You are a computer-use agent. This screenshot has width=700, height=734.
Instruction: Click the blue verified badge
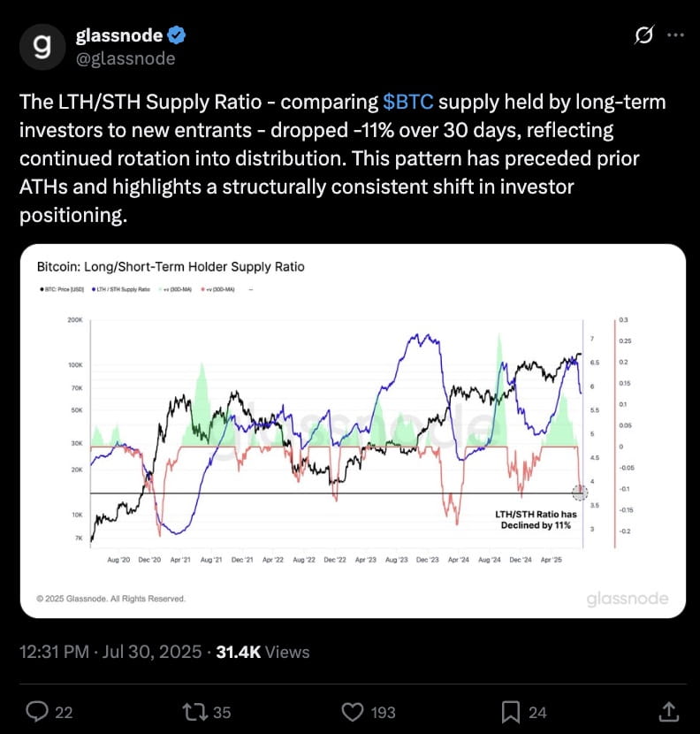177,35
